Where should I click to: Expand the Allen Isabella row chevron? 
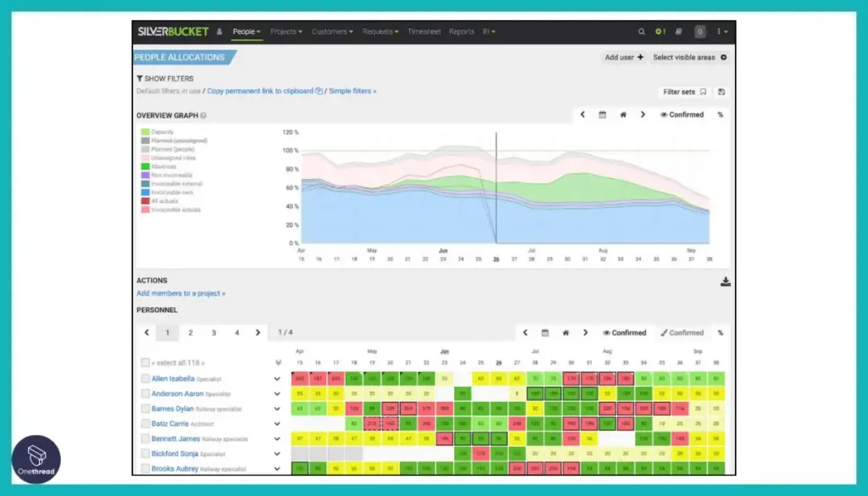[277, 379]
